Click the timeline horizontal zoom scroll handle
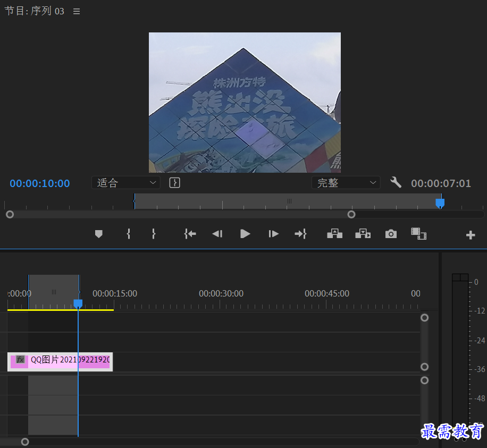Image resolution: width=487 pixels, height=448 pixels. click(25, 442)
